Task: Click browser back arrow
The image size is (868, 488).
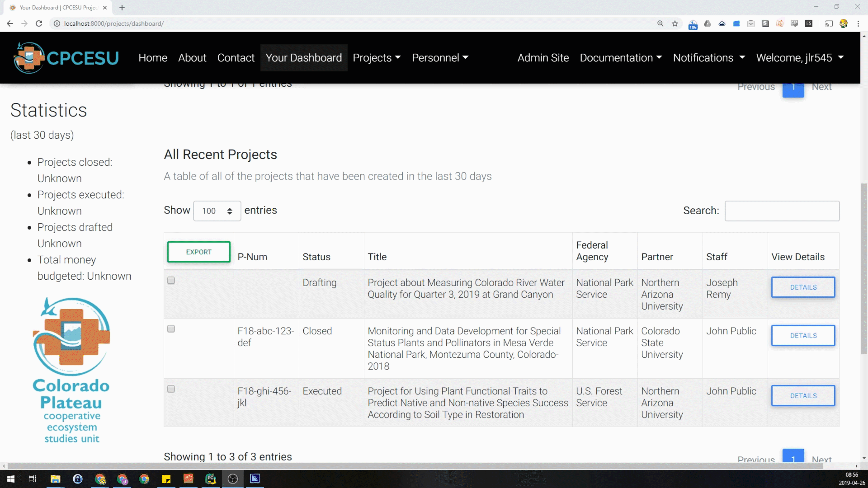Action: click(x=10, y=23)
